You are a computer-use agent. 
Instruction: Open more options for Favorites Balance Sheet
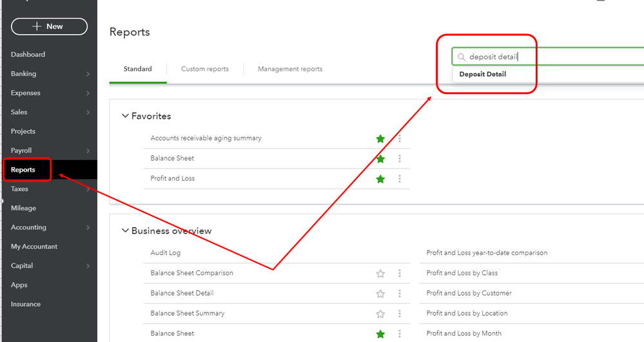point(399,159)
